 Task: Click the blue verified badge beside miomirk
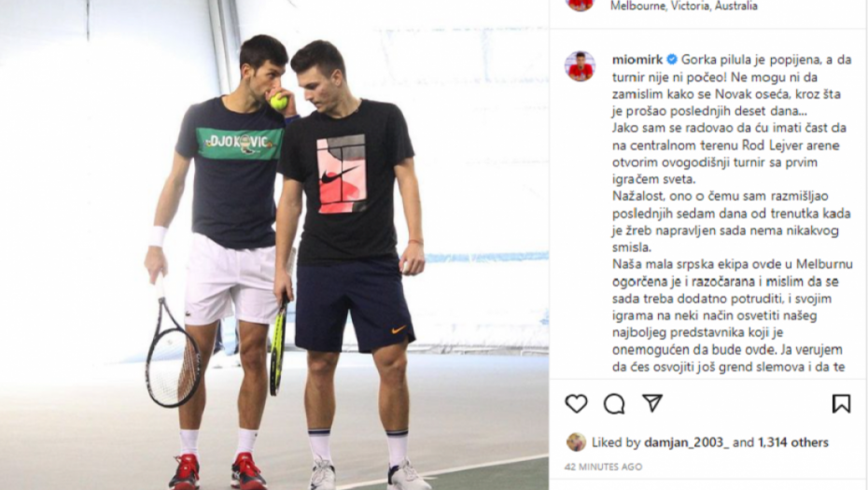click(x=671, y=59)
